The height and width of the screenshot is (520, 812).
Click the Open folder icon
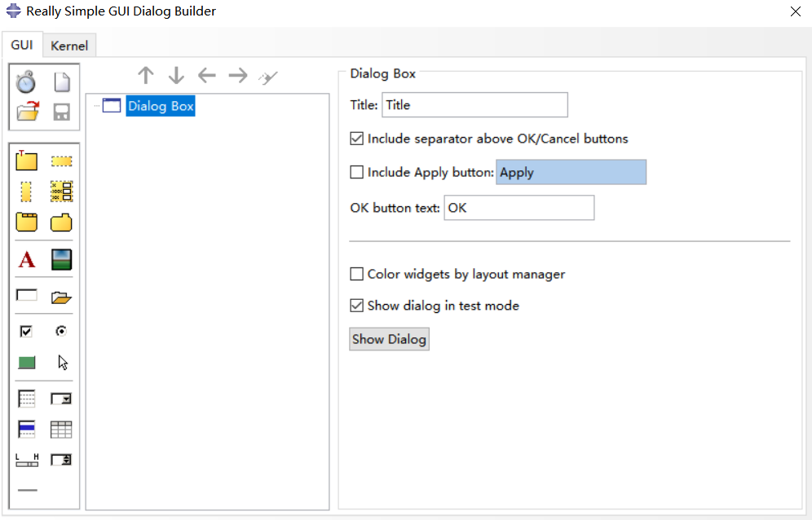click(27, 112)
